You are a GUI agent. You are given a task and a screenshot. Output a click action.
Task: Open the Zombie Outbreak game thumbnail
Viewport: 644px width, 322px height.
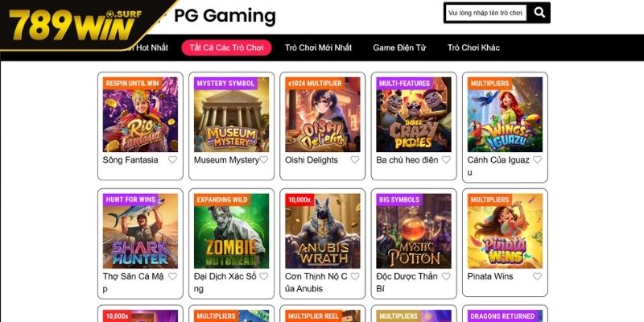tap(231, 231)
